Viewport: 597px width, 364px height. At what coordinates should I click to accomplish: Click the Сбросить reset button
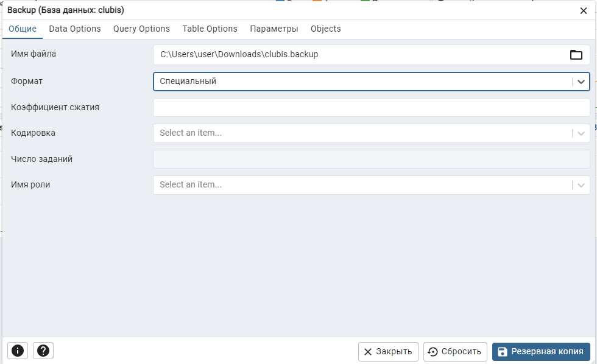pos(455,351)
